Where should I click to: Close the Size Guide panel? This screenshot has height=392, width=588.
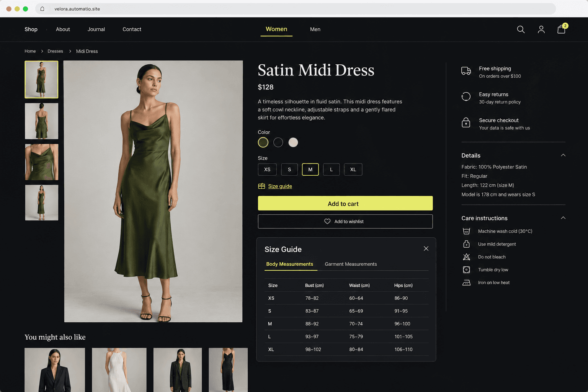(x=426, y=248)
